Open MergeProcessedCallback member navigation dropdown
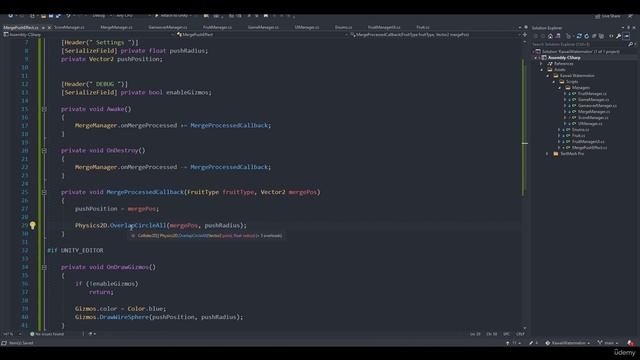640x360 pixels. click(435, 35)
